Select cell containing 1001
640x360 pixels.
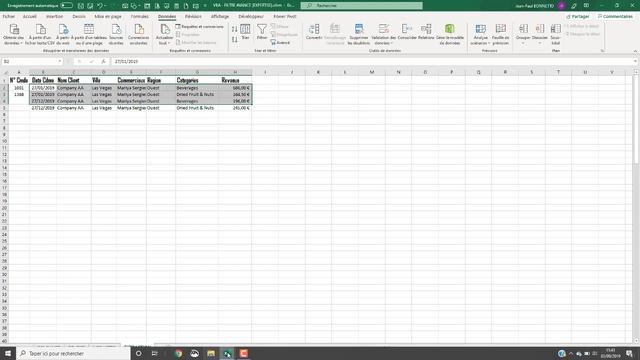pos(19,88)
